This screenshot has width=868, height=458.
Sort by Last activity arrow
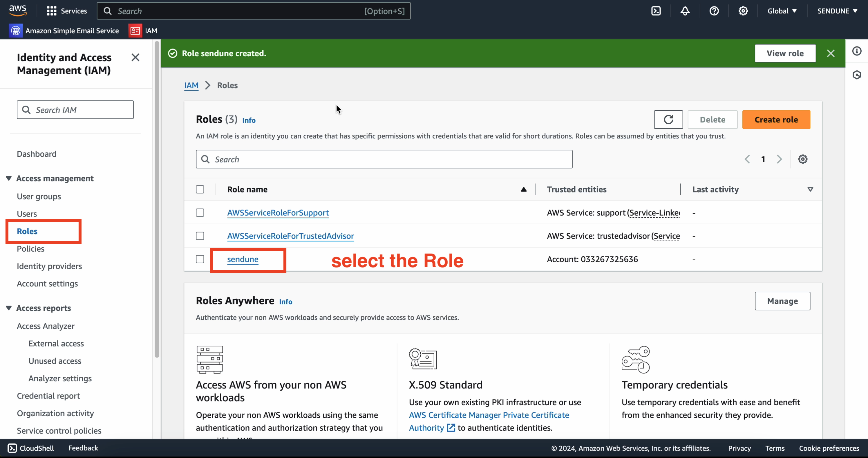pos(810,190)
